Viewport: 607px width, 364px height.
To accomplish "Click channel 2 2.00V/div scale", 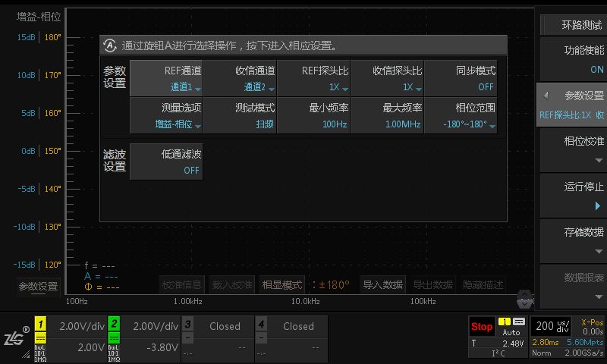I will click(x=156, y=327).
